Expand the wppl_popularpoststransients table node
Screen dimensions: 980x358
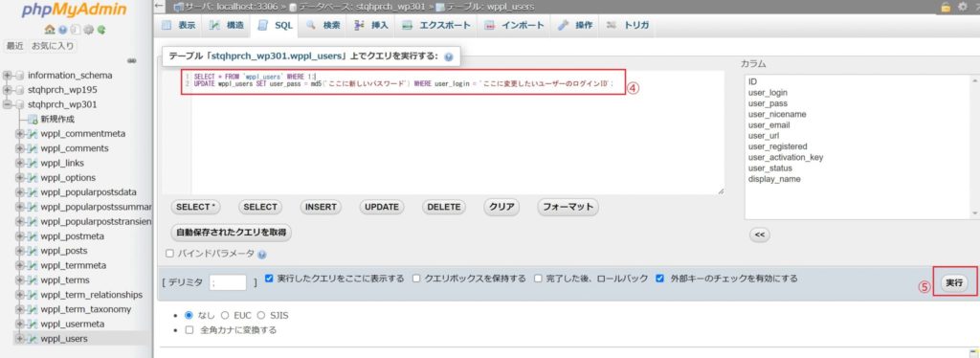(x=19, y=221)
